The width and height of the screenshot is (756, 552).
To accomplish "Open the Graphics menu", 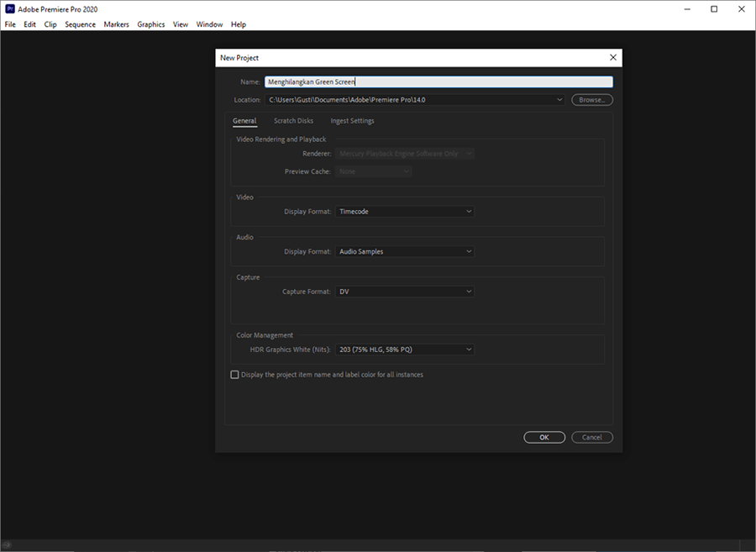I will point(151,24).
